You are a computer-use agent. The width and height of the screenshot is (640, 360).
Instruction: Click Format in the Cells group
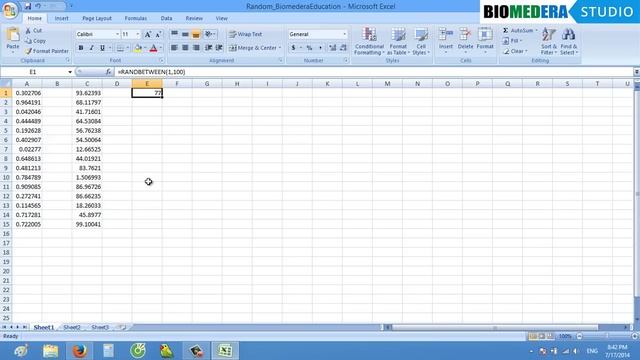tap(485, 41)
